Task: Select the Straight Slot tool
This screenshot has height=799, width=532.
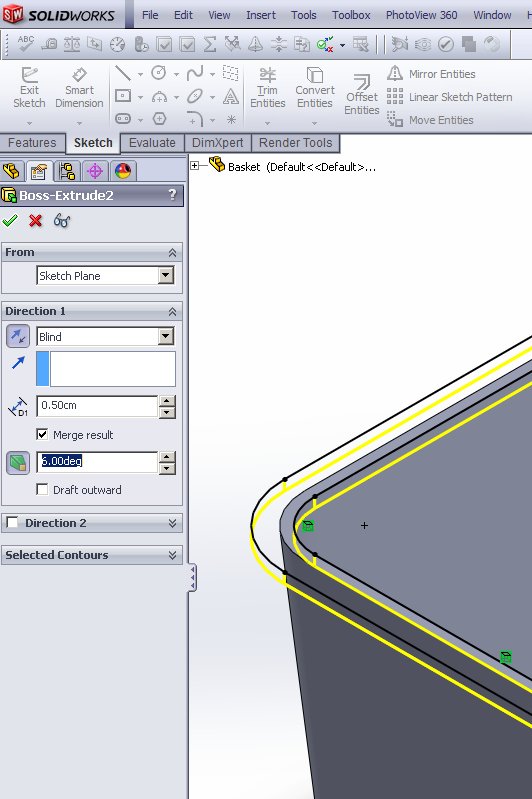Action: point(123,119)
